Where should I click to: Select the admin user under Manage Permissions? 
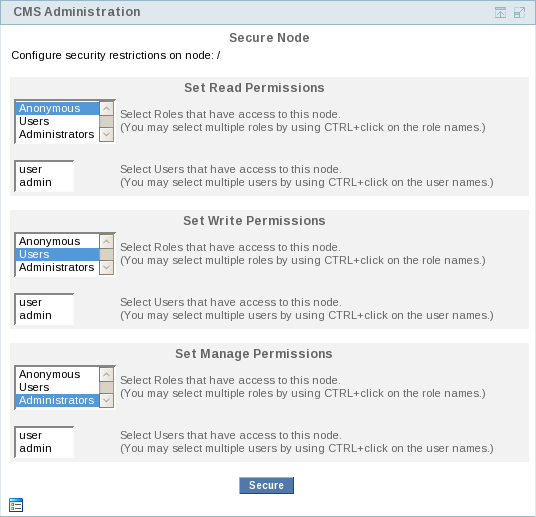[44, 449]
